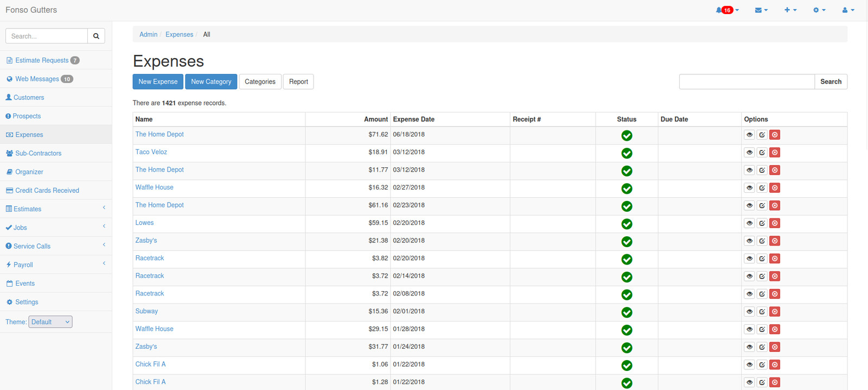
Task: Open the envelope messages dropdown
Action: pyautogui.click(x=761, y=10)
